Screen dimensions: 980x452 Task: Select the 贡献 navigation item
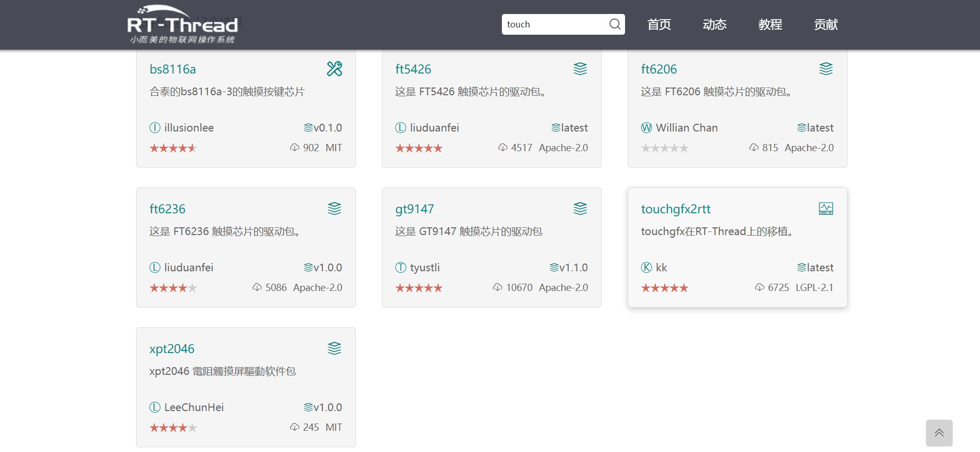[826, 24]
